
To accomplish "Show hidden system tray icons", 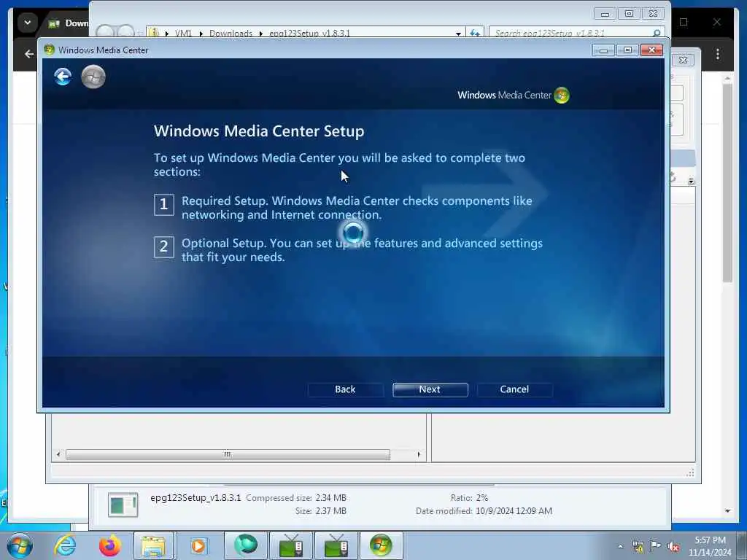I will (x=620, y=546).
